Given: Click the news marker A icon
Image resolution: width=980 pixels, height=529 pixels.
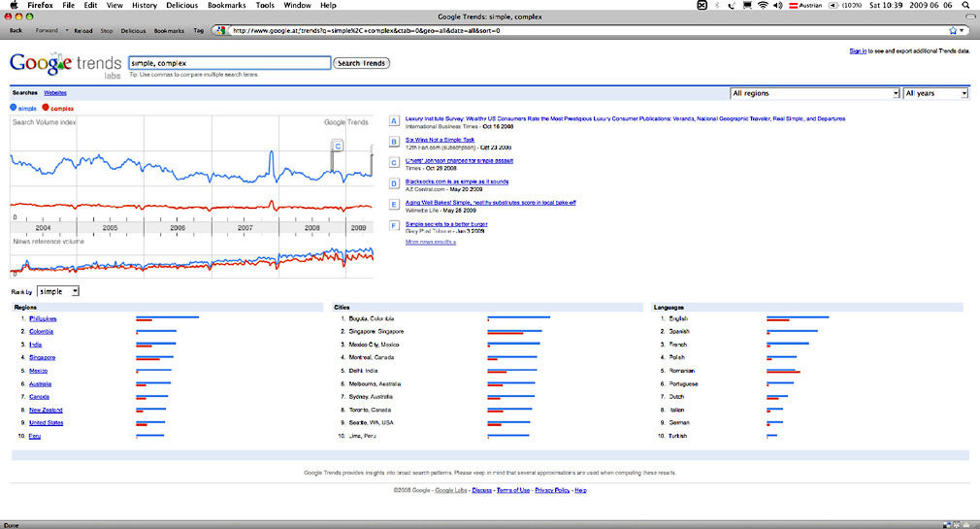Looking at the screenshot, I should point(393,121).
